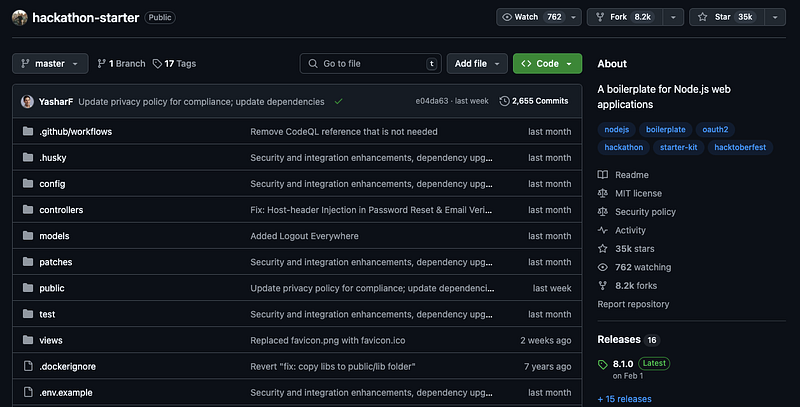This screenshot has height=407, width=800.
Task: Select the hackathon topic tag
Action: [623, 147]
